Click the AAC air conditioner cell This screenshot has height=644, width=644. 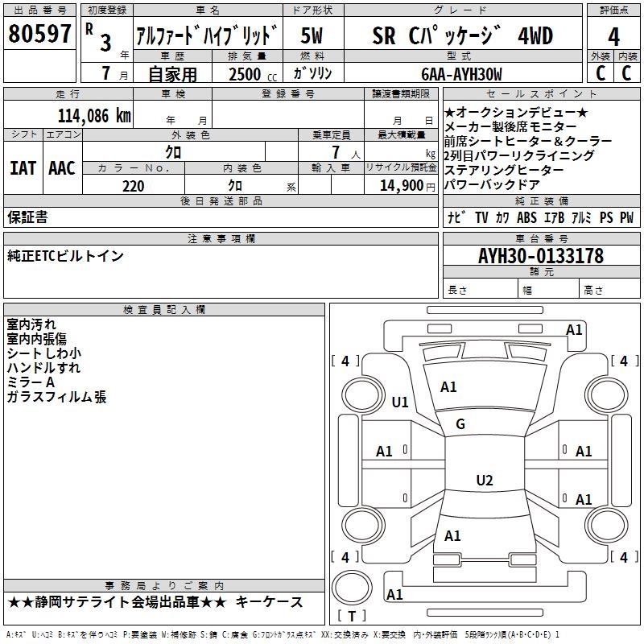pos(62,168)
